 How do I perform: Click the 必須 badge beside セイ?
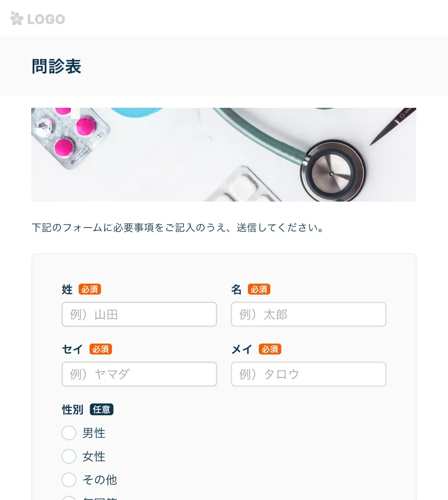click(x=101, y=349)
